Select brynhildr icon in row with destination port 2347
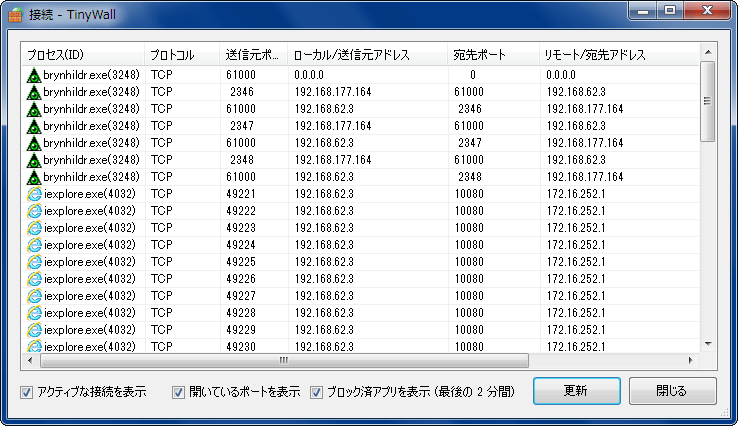The height and width of the screenshot is (426, 738). pyautogui.click(x=34, y=143)
